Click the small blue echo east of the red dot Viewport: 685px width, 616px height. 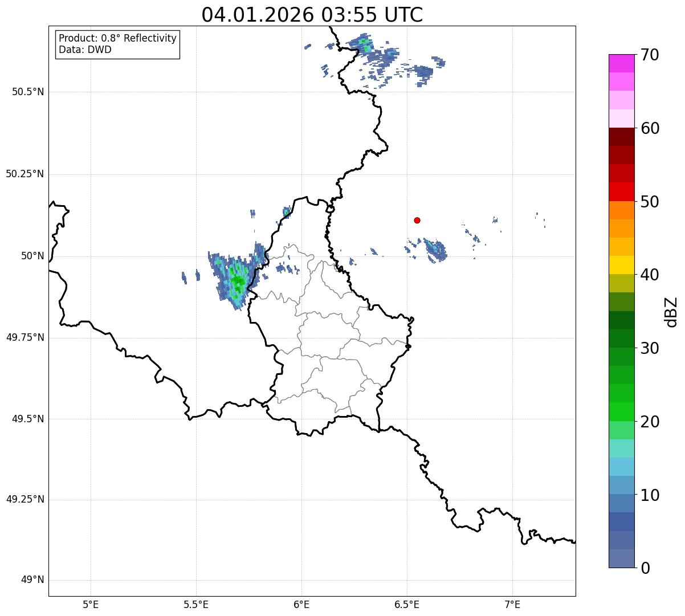(435, 250)
